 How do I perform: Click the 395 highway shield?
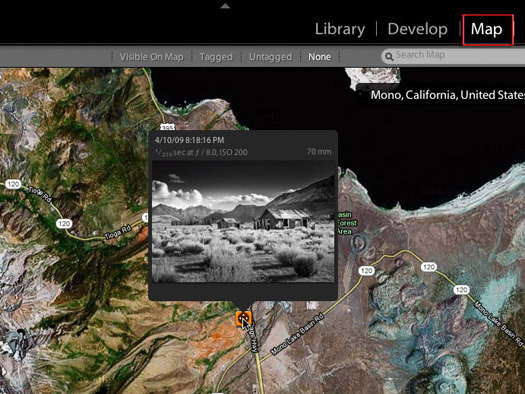click(x=167, y=127)
